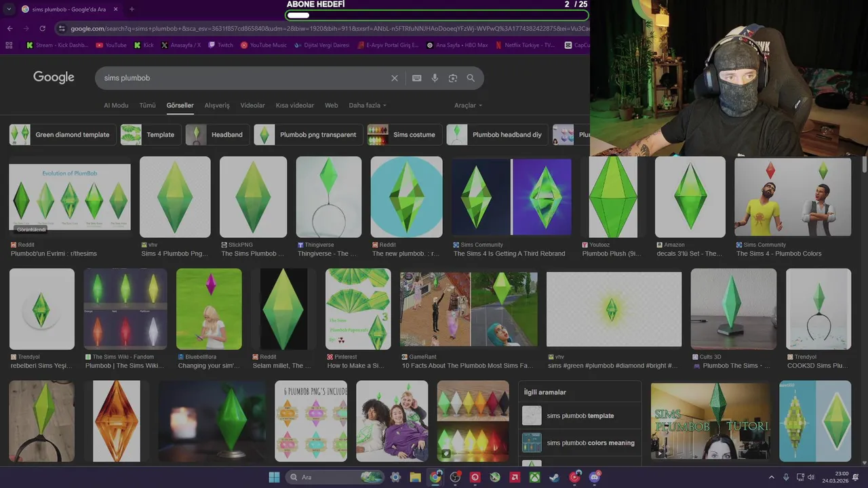
Task: Open Discord from the taskbar
Action: (595, 477)
